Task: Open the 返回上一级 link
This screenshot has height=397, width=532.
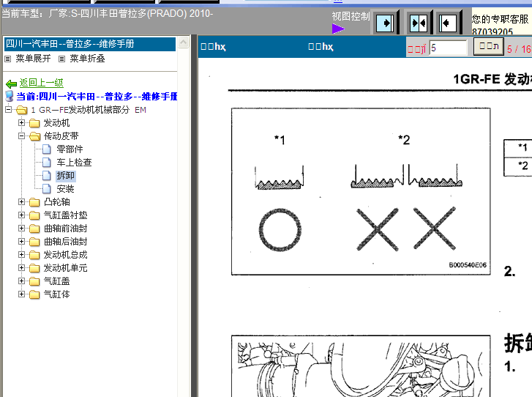Action: click(41, 83)
